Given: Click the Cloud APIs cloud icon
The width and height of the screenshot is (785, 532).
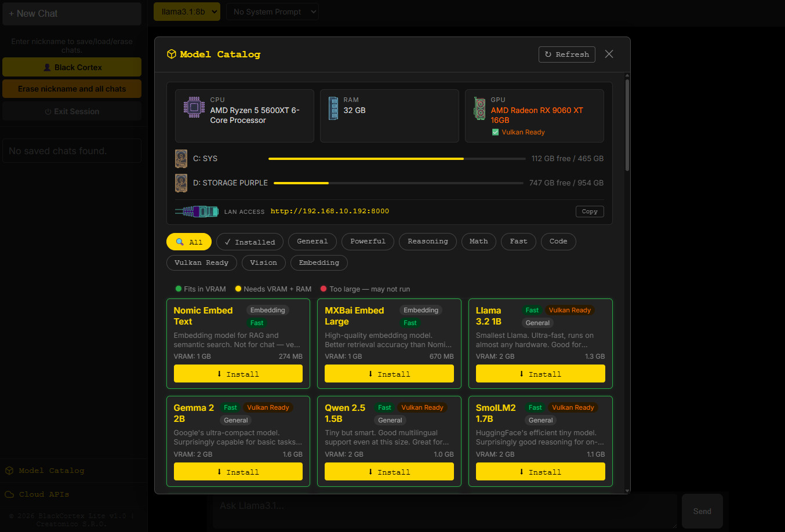Looking at the screenshot, I should tap(9, 494).
